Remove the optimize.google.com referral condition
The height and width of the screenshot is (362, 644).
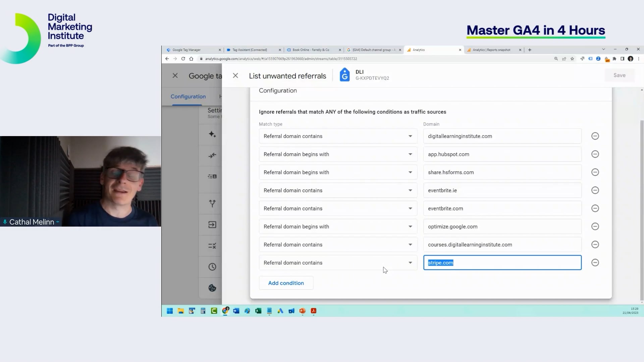[x=595, y=226]
